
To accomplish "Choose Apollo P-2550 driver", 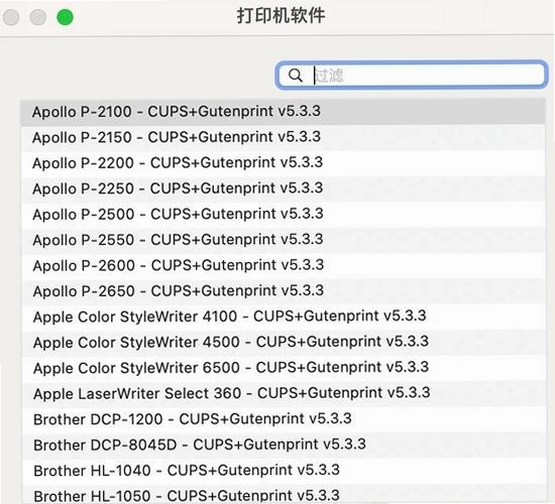I will click(x=283, y=240).
